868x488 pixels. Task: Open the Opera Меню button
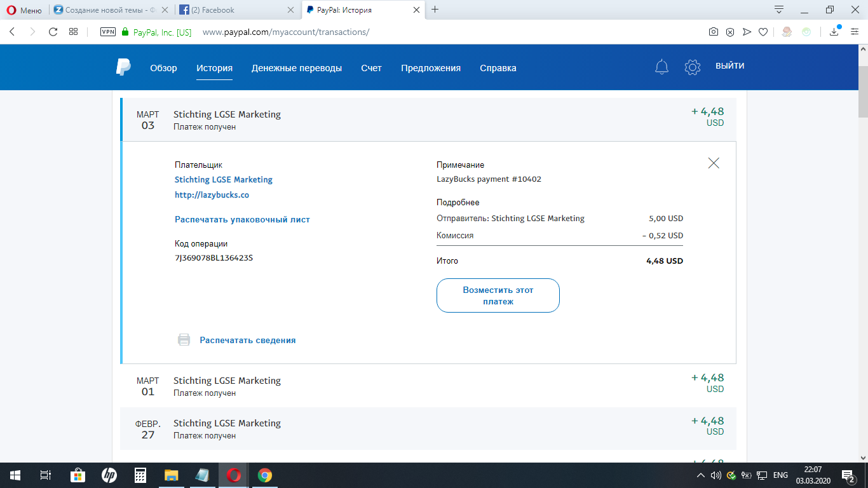(24, 10)
